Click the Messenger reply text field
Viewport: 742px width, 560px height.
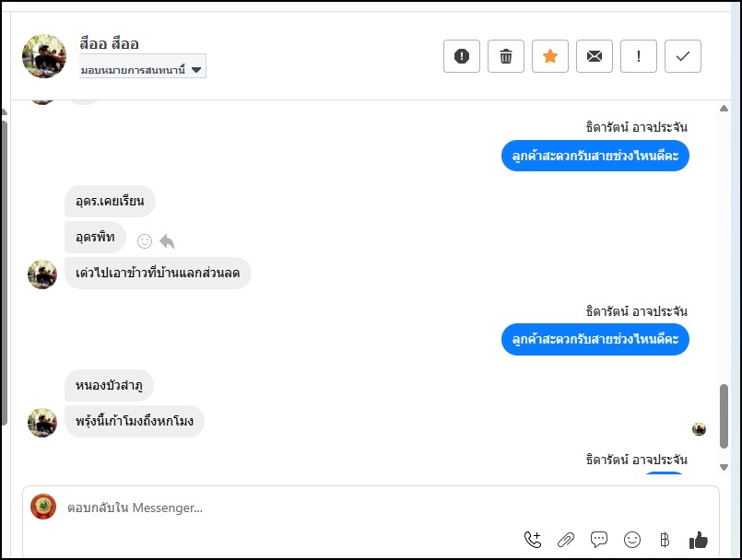[277, 507]
